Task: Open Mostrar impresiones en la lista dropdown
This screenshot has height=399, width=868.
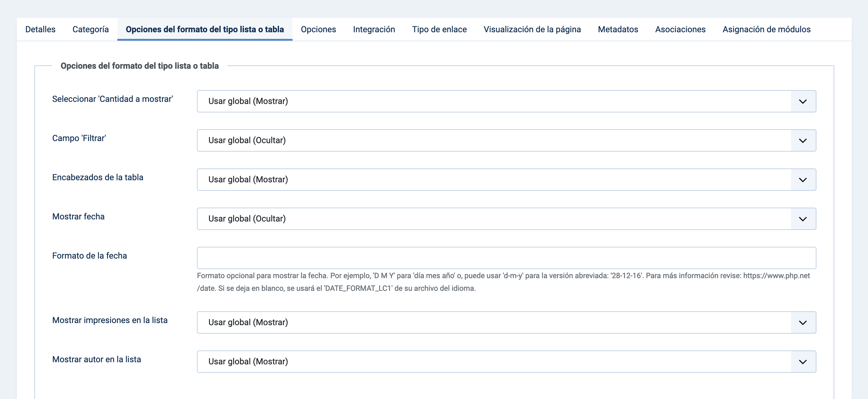Action: [x=506, y=322]
